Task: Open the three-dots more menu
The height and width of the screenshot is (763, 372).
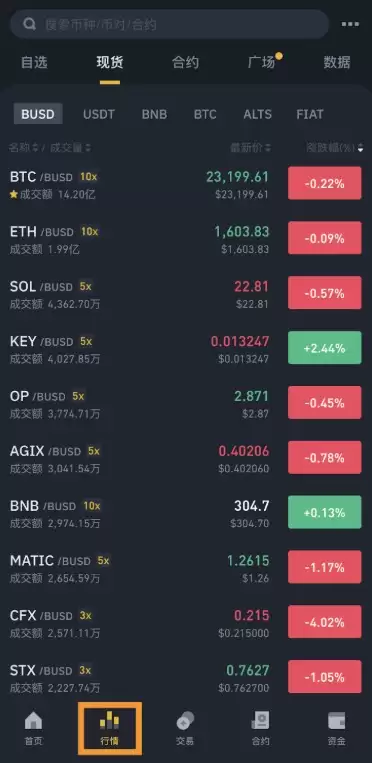Action: 350,24
